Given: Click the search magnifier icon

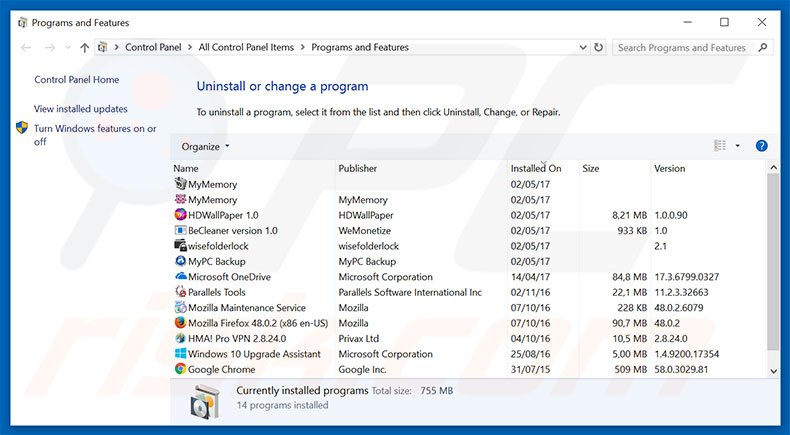Looking at the screenshot, I should click(763, 47).
